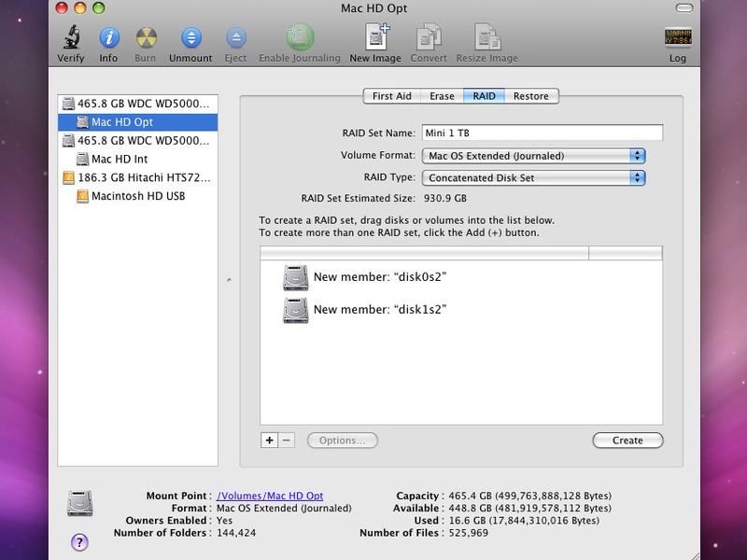Click the Burn toolbar icon
747x560 pixels.
pyautogui.click(x=146, y=37)
